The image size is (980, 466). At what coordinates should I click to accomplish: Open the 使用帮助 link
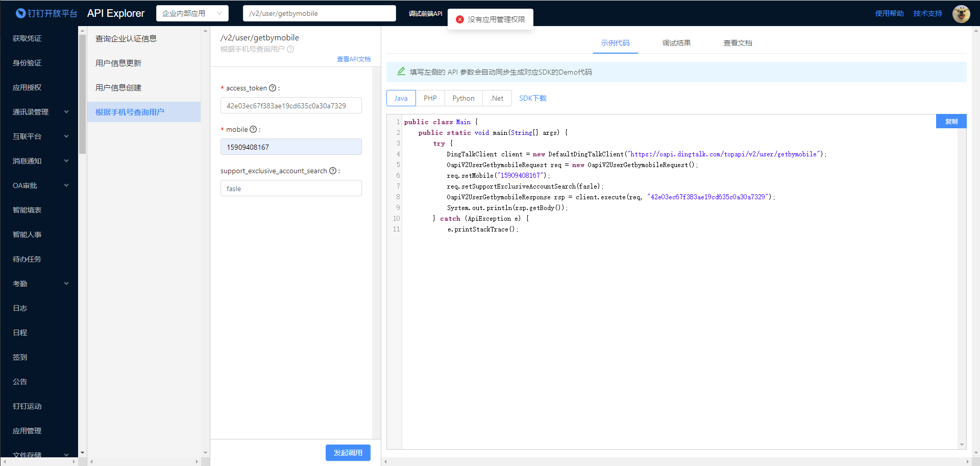click(889, 13)
